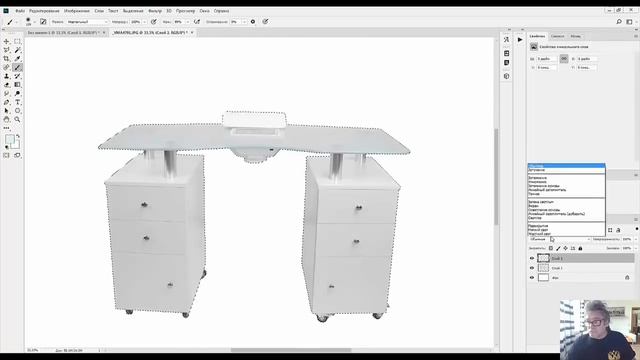The width and height of the screenshot is (640, 360).
Task: Open the Файл menu
Action: coord(20,11)
